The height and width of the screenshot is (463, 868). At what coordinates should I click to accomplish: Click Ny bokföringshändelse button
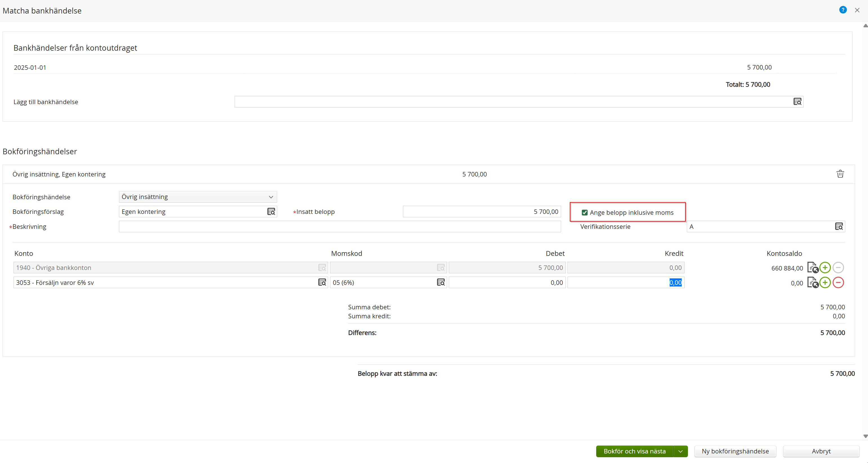735,451
